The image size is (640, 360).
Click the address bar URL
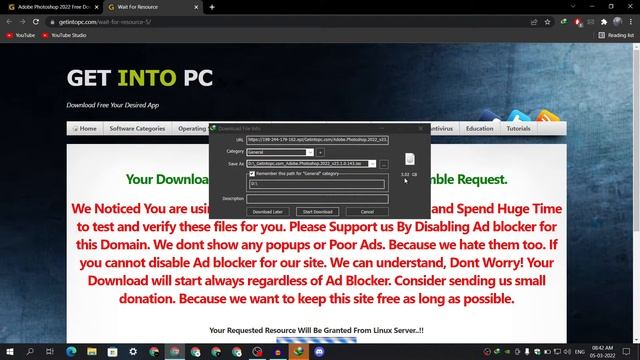(x=105, y=22)
